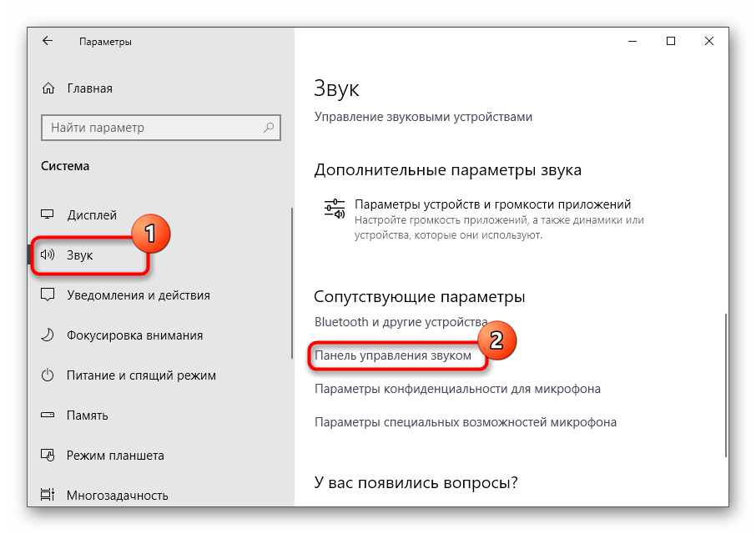
Task: Click the Дисплей monitor icon
Action: [48, 214]
